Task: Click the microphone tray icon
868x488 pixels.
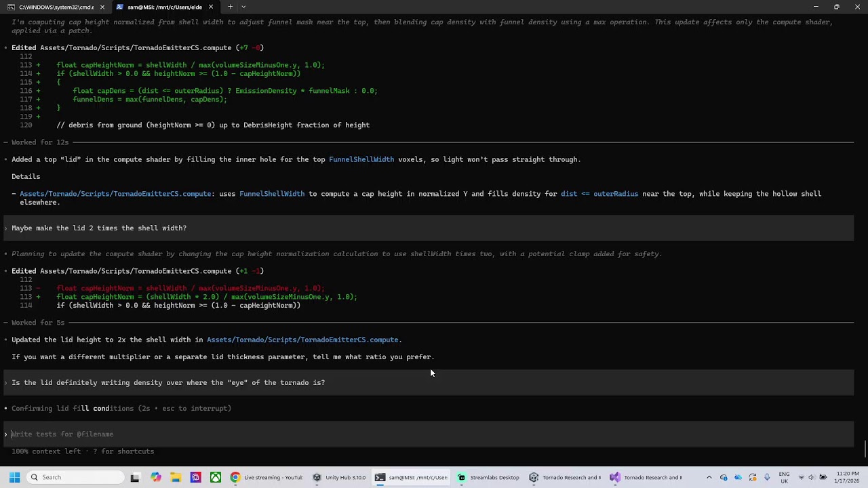Action: click(767, 477)
